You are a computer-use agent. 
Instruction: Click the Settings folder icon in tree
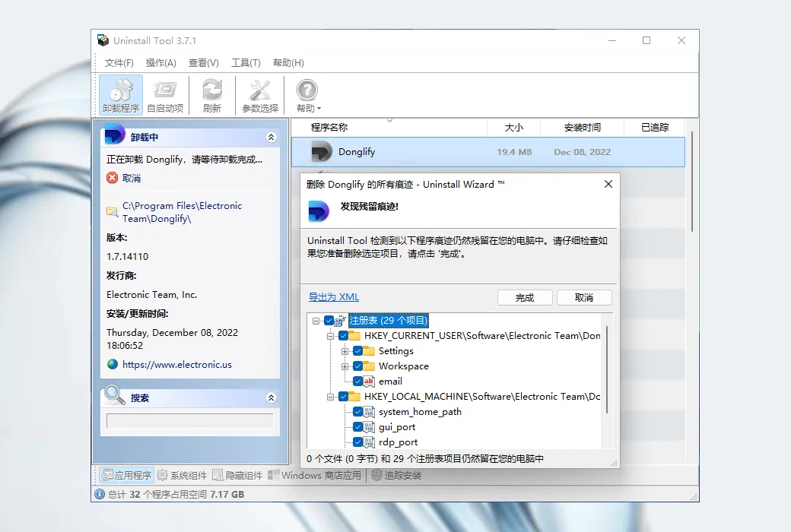click(x=370, y=351)
